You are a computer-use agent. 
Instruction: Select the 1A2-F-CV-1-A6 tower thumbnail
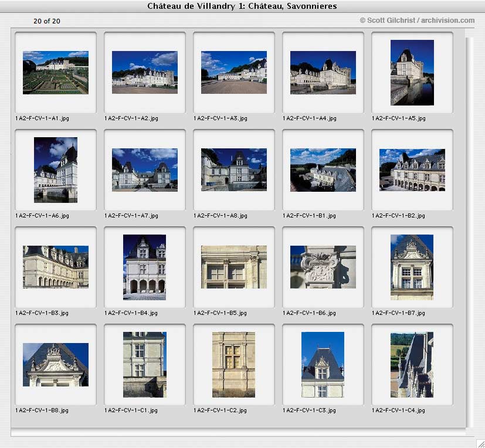coord(56,170)
